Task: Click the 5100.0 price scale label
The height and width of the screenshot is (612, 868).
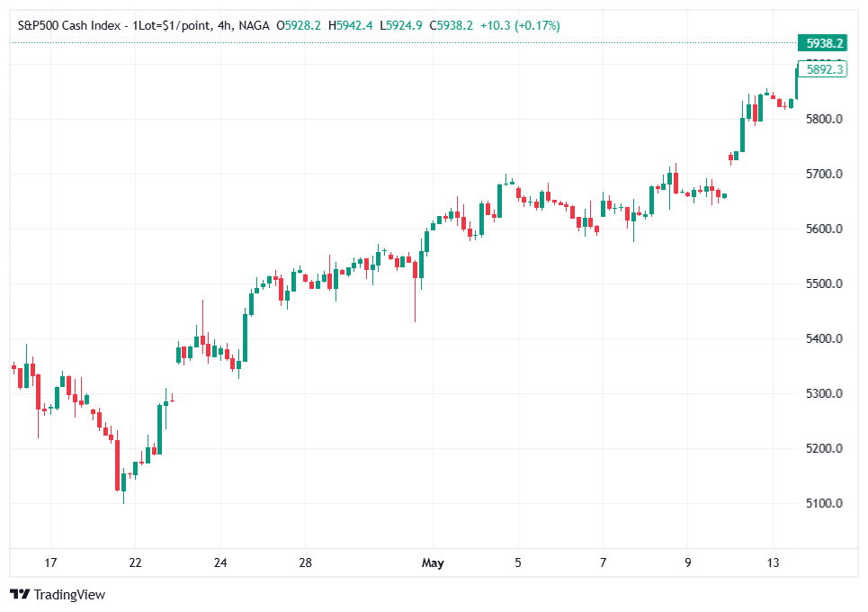Action: tap(827, 502)
